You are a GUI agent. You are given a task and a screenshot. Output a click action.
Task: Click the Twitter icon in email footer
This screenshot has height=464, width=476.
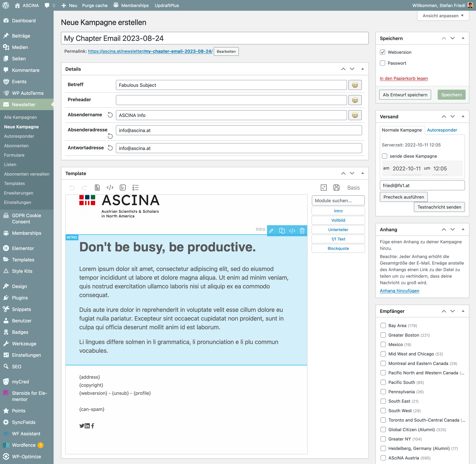point(82,426)
